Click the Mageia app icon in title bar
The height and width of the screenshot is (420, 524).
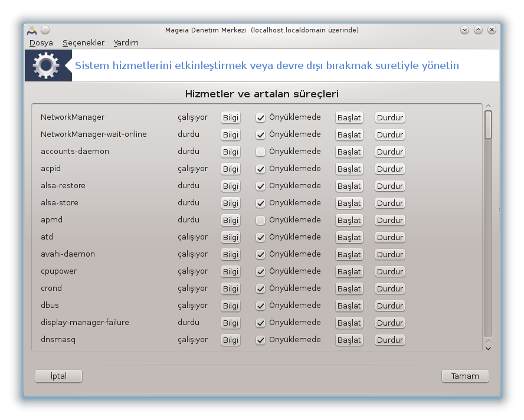(x=32, y=30)
